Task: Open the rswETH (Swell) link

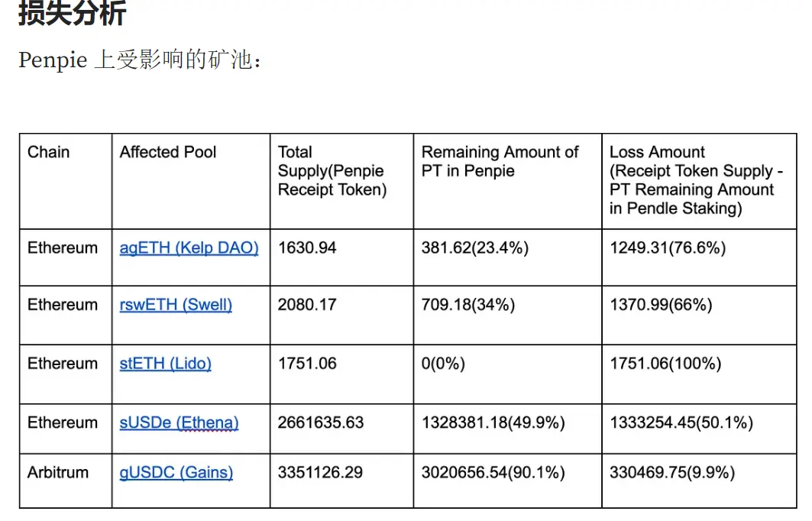Action: point(176,305)
